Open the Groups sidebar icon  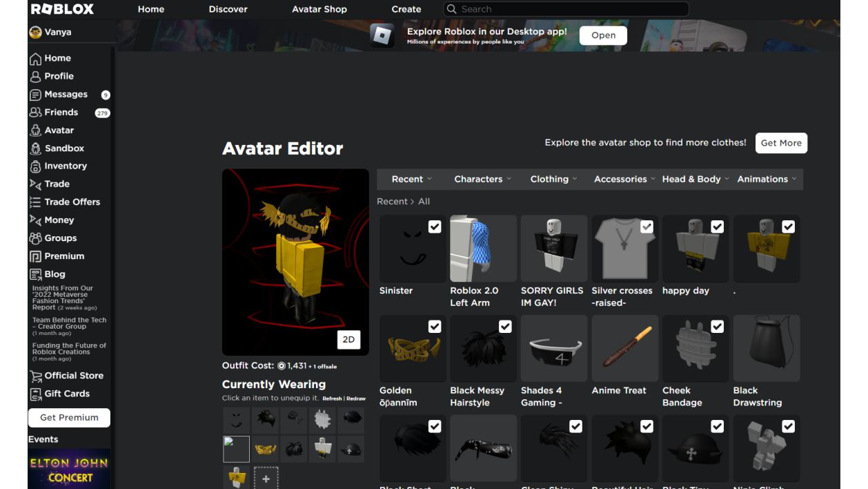pos(35,238)
